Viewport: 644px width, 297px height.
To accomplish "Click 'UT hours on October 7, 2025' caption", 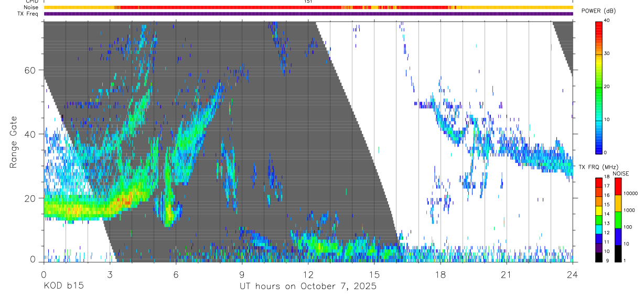I will [308, 287].
